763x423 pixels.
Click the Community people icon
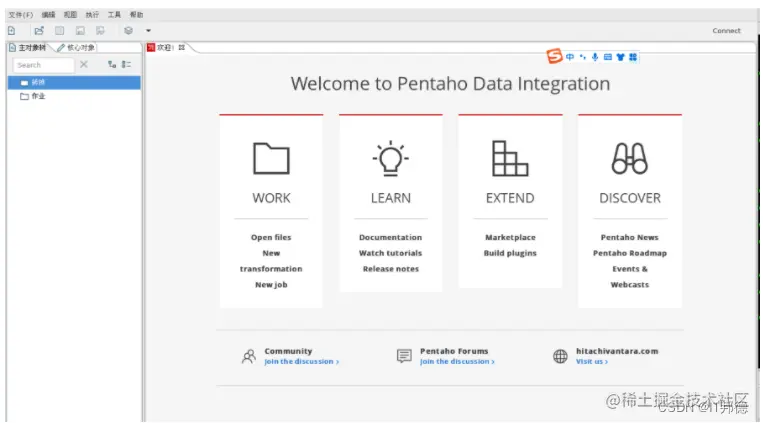pos(249,356)
